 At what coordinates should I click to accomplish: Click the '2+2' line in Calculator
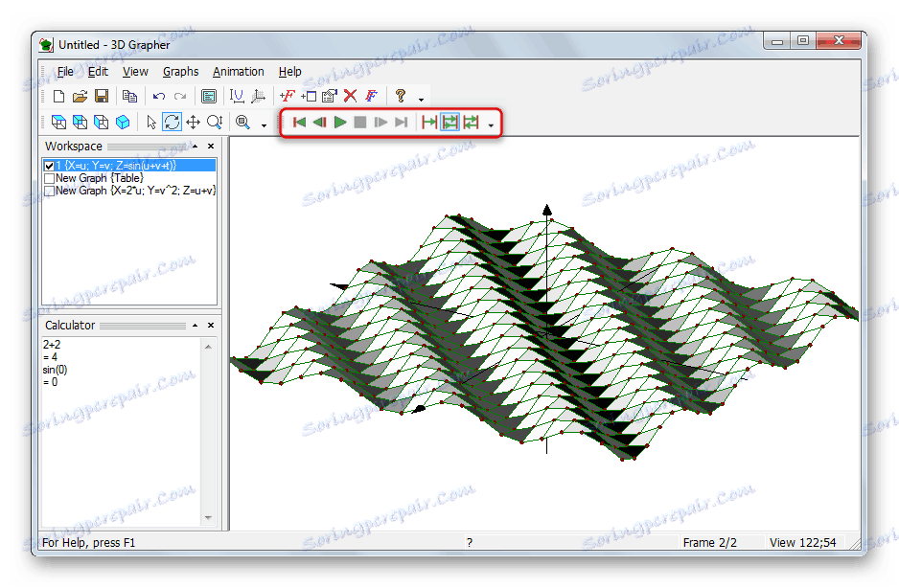[52, 345]
